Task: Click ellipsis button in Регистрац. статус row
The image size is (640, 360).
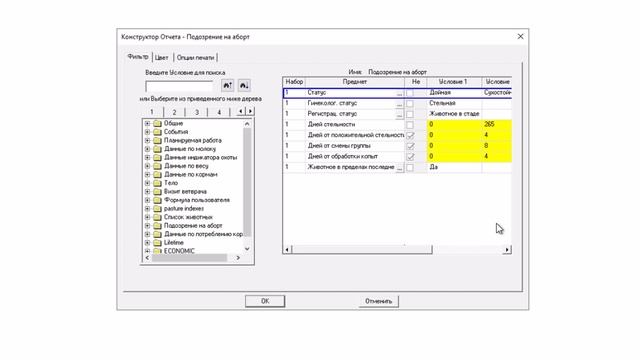Action: tap(399, 114)
